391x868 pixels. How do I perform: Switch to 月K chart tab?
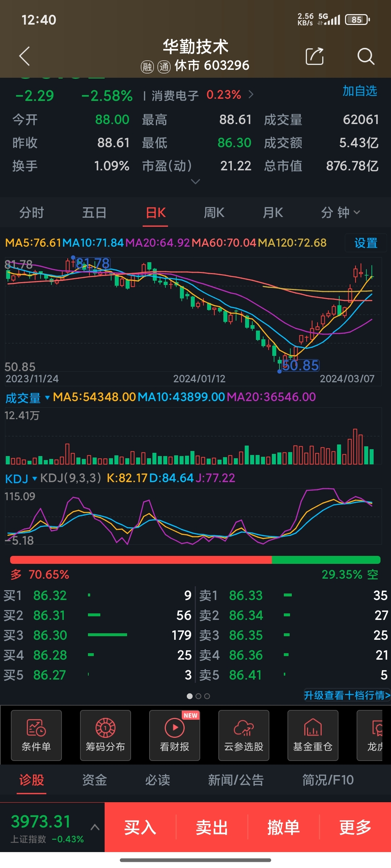click(273, 213)
